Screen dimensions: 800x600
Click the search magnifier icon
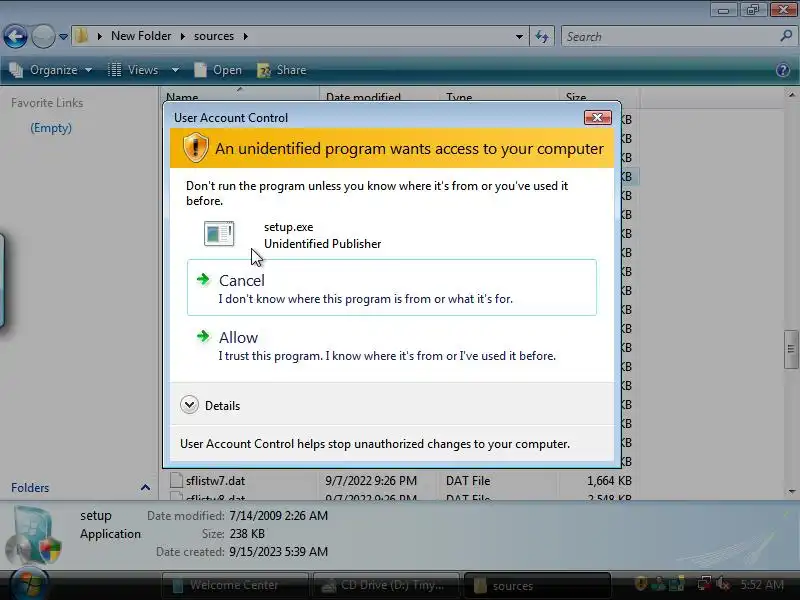786,36
